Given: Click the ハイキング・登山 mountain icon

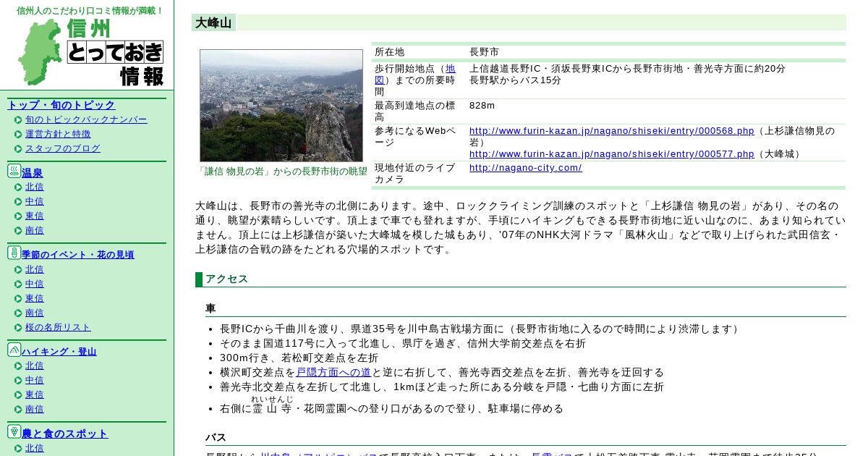Looking at the screenshot, I should tap(14, 350).
